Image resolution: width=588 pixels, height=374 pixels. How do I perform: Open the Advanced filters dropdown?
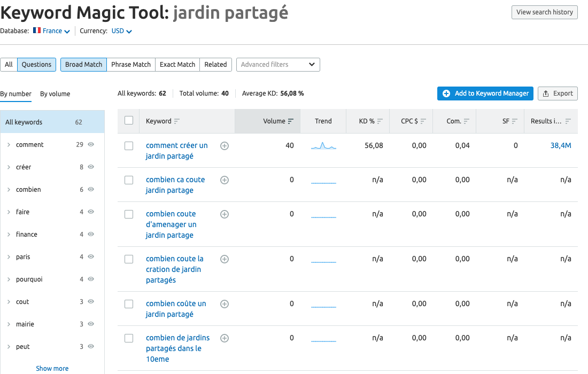[278, 65]
